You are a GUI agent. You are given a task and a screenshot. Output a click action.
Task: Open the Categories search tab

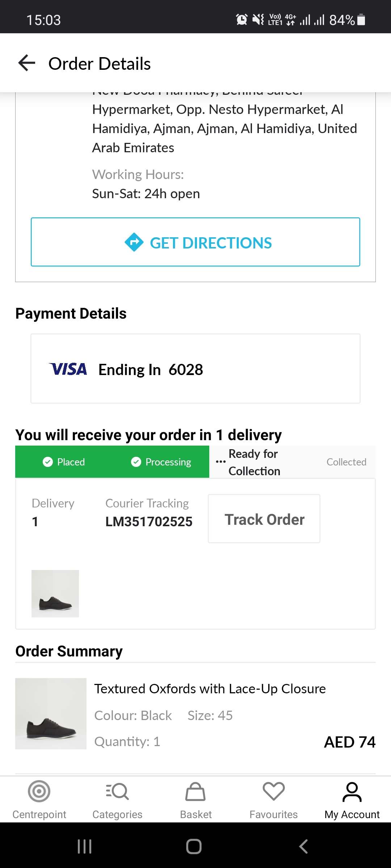click(x=117, y=799)
